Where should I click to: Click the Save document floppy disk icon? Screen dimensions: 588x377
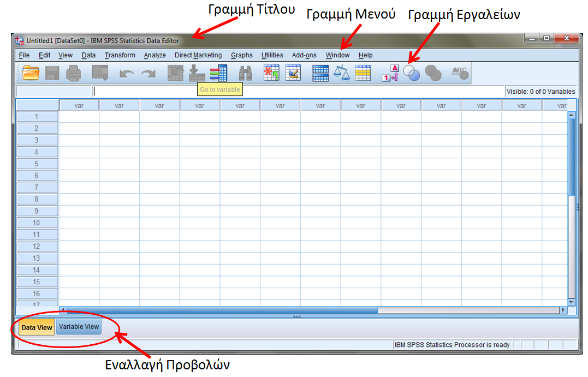click(x=52, y=73)
